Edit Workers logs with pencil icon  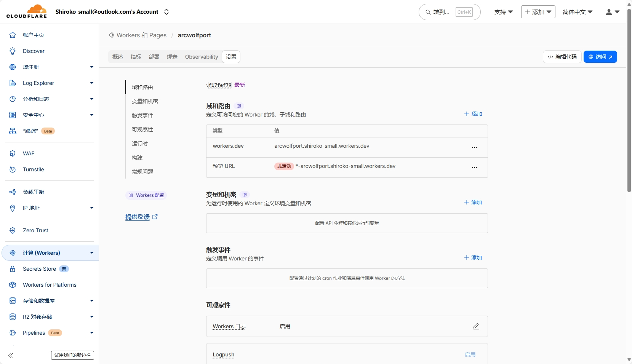476,326
